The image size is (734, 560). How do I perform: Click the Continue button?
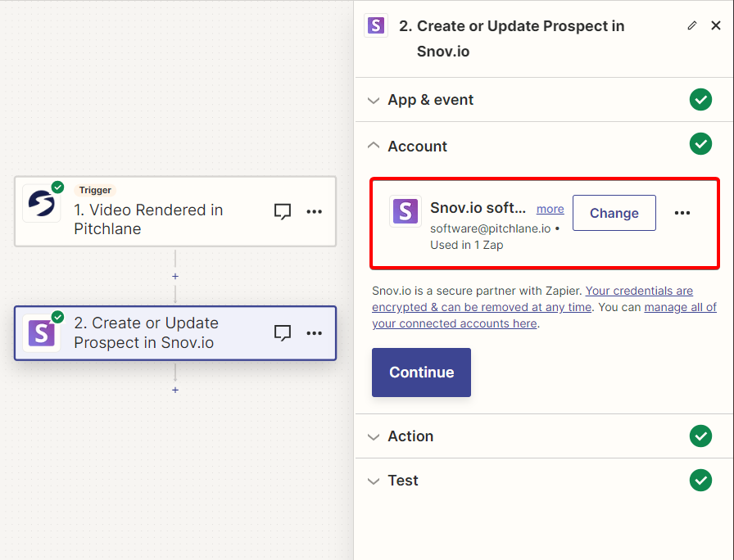(x=421, y=373)
